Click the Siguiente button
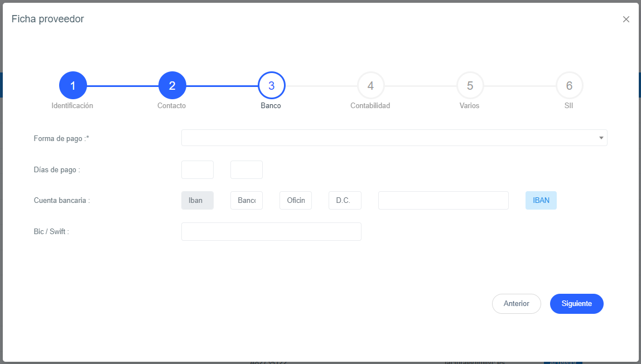The height and width of the screenshot is (364, 641). [x=576, y=304]
